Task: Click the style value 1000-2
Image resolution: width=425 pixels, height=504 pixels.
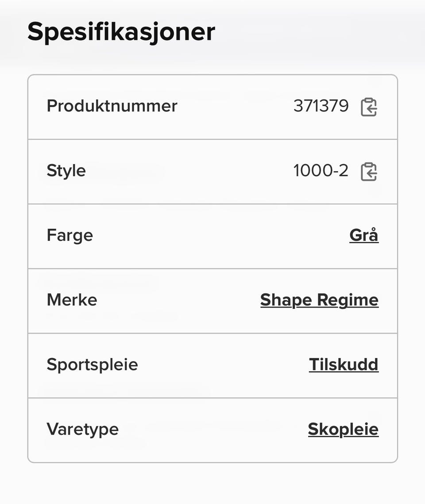Action: [321, 171]
